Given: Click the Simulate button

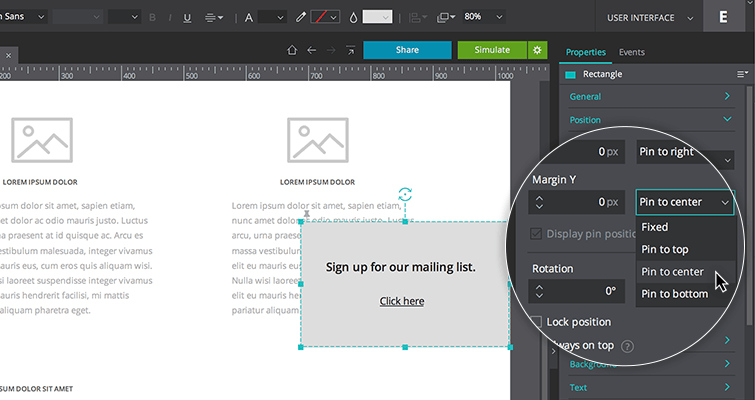Looking at the screenshot, I should click(492, 50).
